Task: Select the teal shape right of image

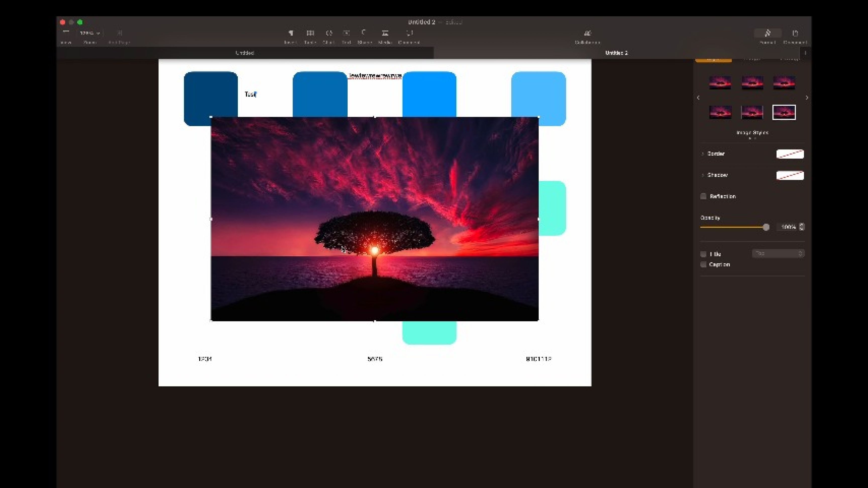Action: coord(553,208)
